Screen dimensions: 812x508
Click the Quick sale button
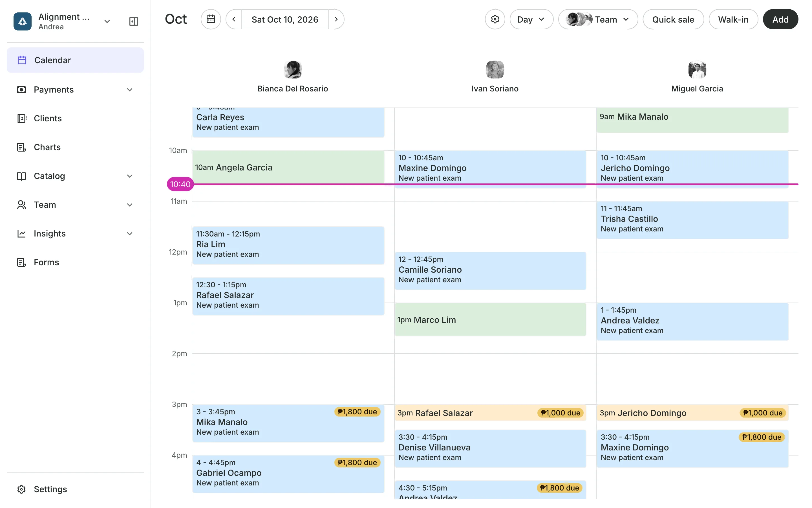pyautogui.click(x=673, y=19)
